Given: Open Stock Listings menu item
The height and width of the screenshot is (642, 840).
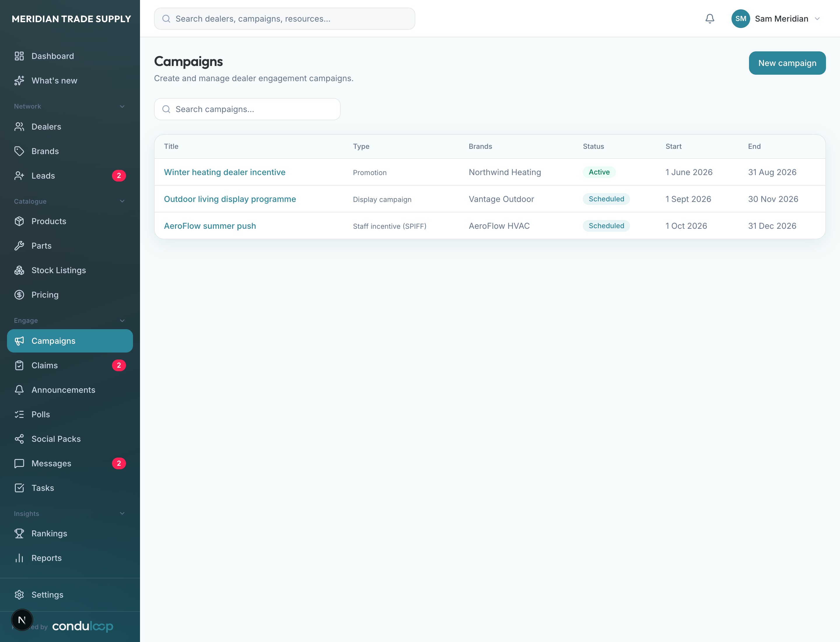Looking at the screenshot, I should [70, 270].
